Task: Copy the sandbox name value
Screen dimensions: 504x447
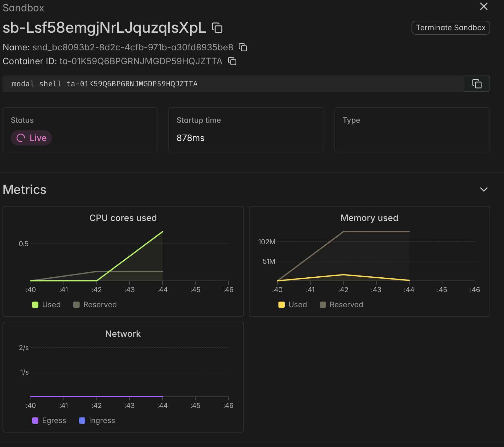Action: (x=243, y=47)
